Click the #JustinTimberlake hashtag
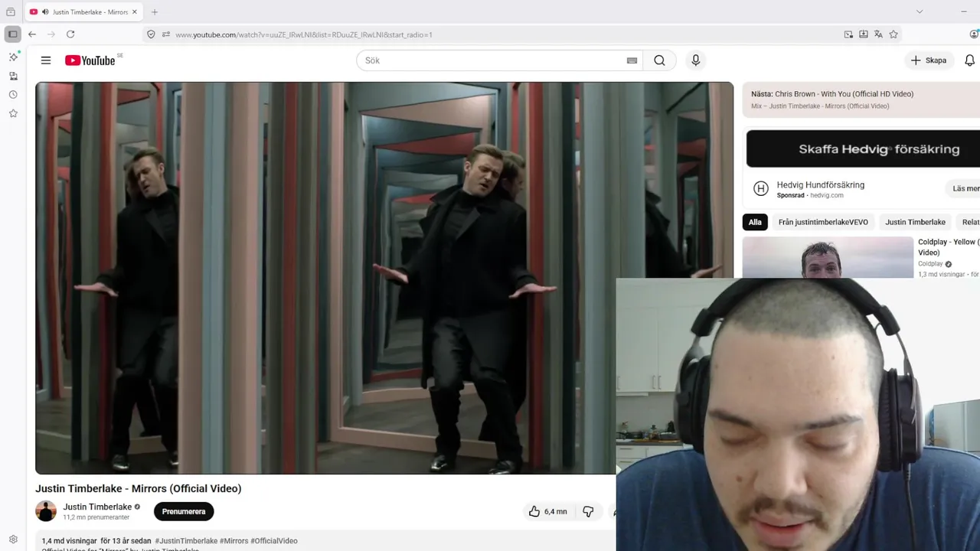This screenshot has width=980, height=551. point(186,541)
